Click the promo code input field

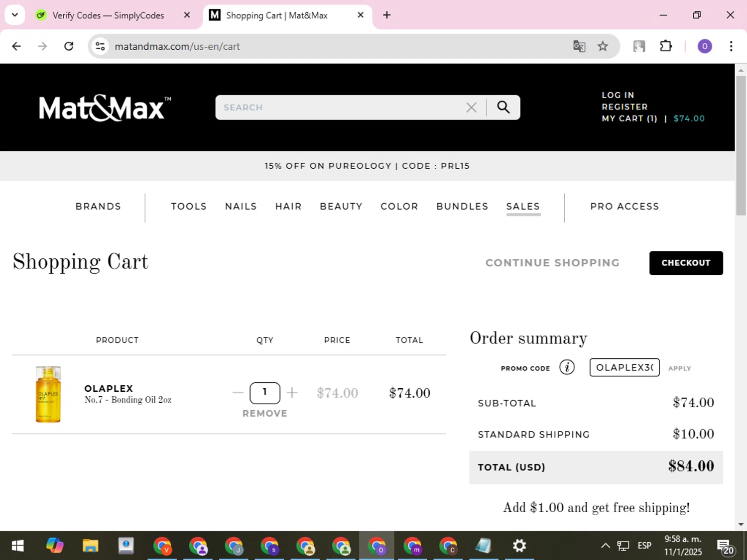(624, 367)
